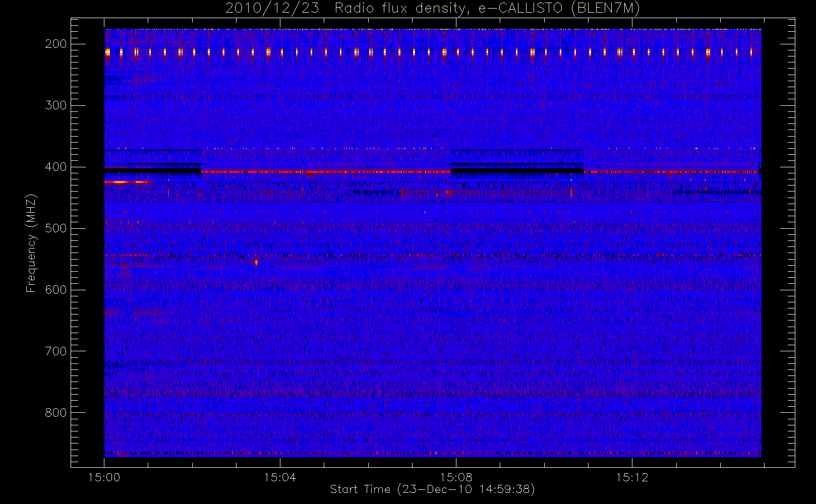Click the plot title 'Radio flux density, e-CALLISTO (BLEN7M)'
The image size is (816, 504).
(x=487, y=9)
